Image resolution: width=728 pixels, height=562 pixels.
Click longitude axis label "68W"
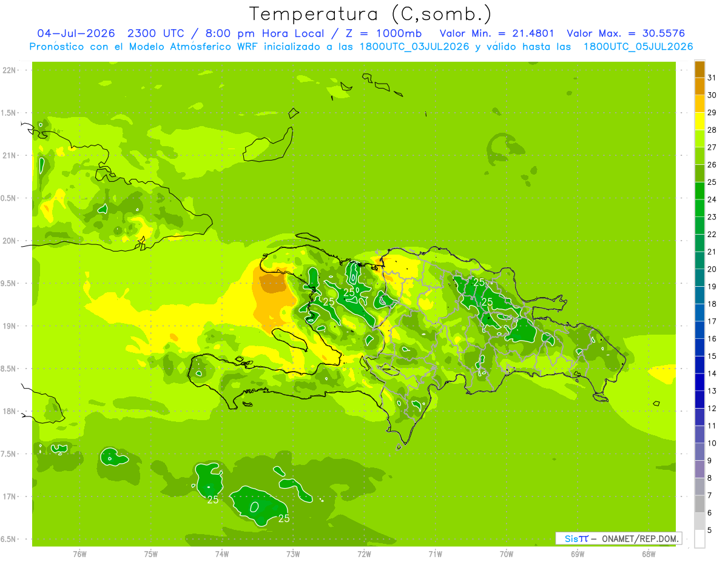point(649,554)
